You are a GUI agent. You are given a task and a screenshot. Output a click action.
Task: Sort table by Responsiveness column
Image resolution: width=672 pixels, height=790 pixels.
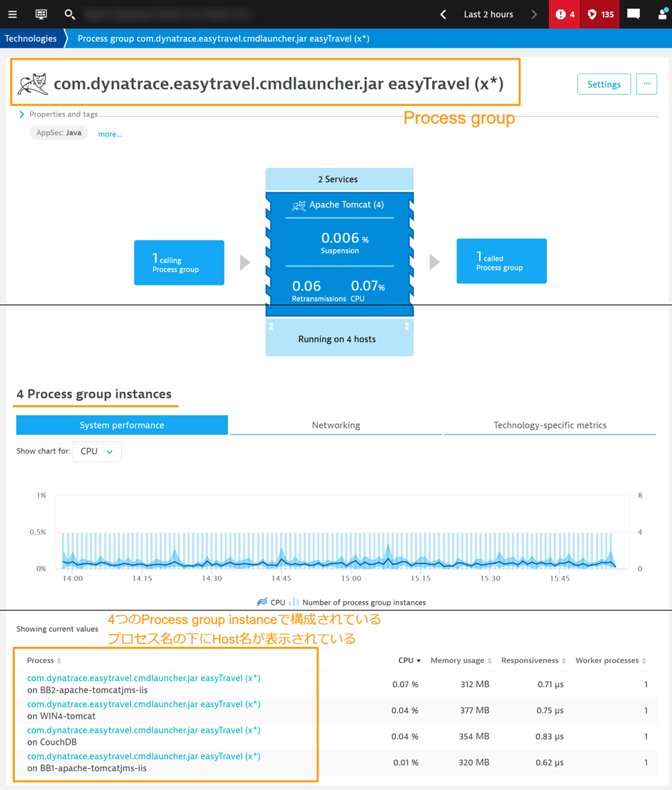534,660
